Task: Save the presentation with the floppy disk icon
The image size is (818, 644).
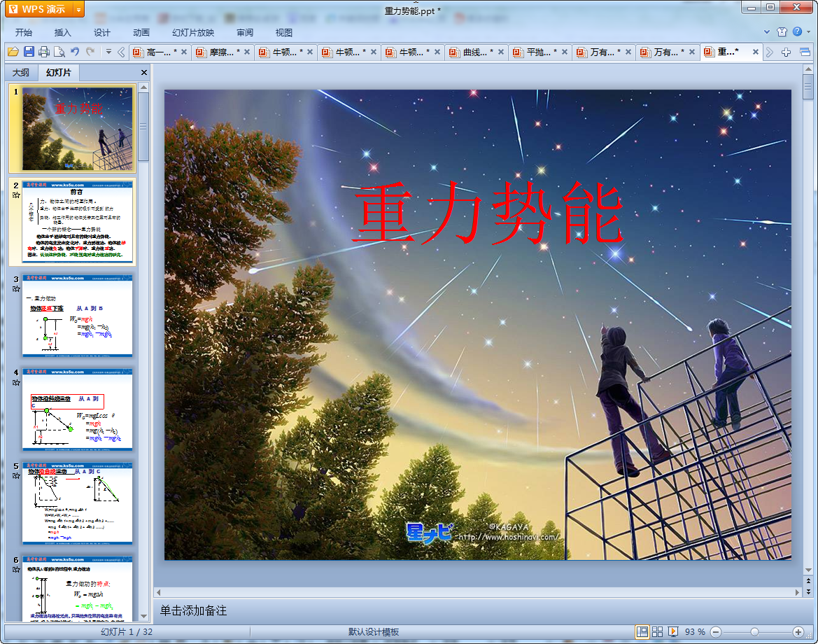Action: pos(29,52)
